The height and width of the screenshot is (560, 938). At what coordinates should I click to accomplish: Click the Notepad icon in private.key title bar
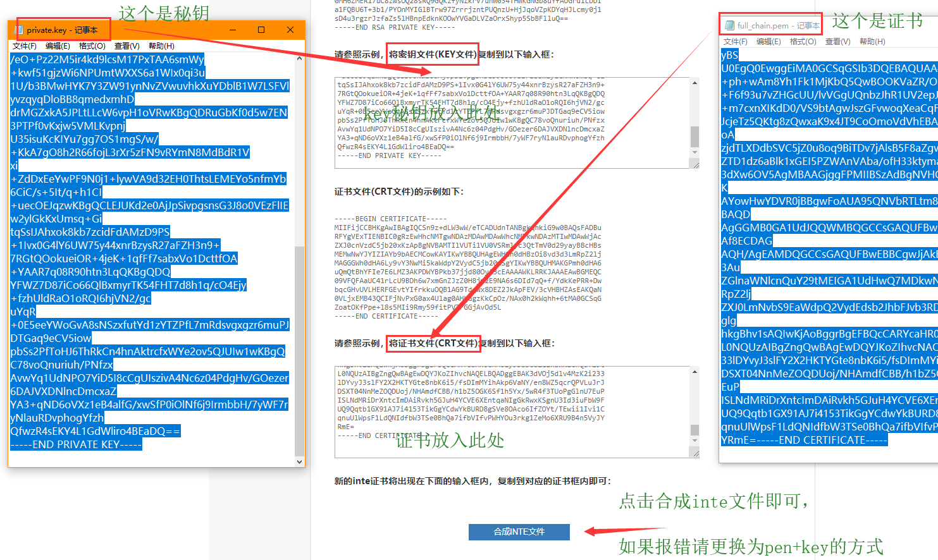click(19, 30)
